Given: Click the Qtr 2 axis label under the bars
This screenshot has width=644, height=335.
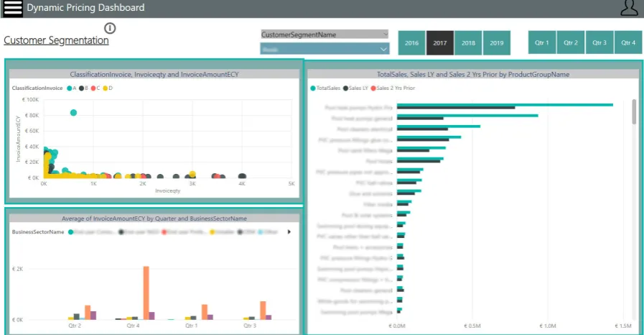Looking at the screenshot, I should point(75,326).
